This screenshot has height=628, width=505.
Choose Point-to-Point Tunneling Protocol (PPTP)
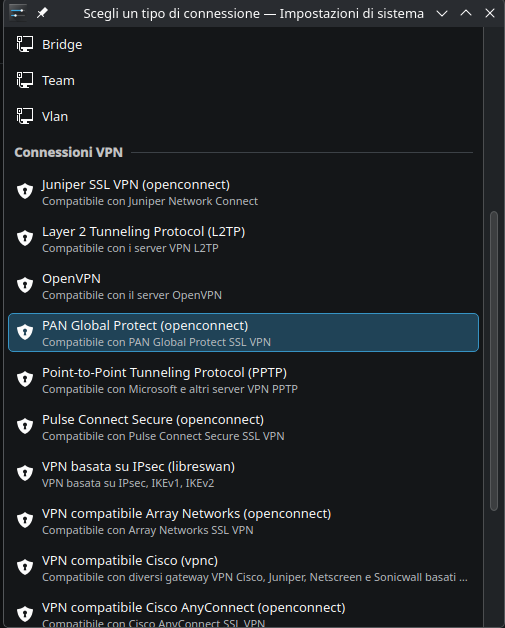(243, 380)
